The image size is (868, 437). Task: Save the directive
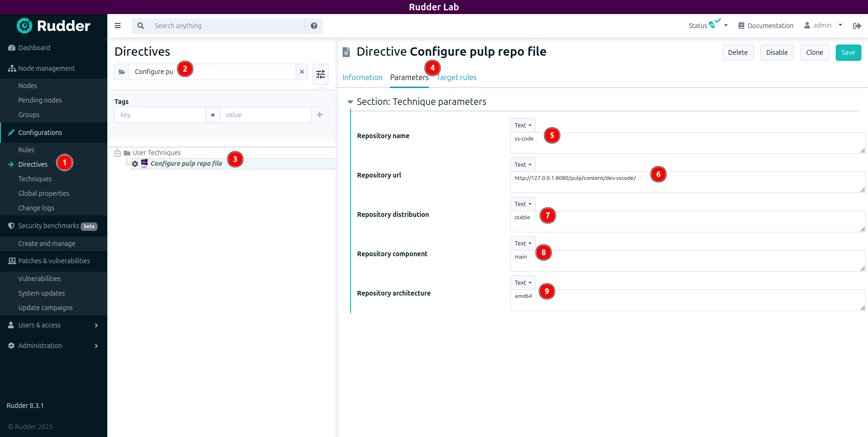(848, 52)
